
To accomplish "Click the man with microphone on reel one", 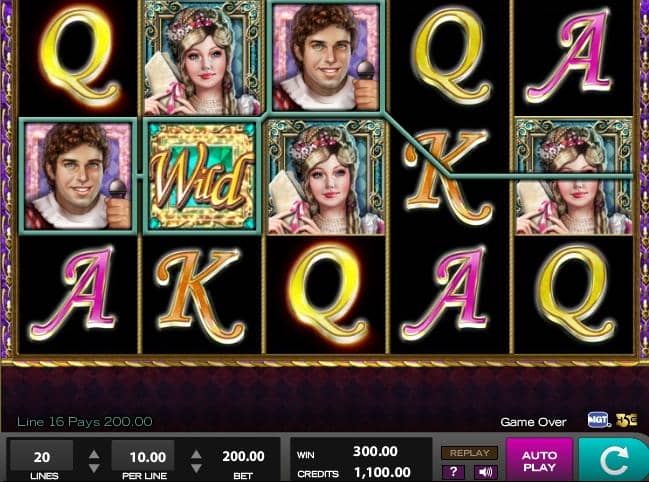I will click(78, 176).
